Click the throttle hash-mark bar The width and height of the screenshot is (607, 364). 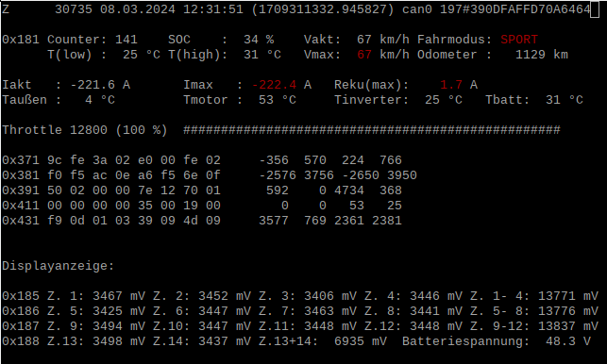click(x=372, y=130)
